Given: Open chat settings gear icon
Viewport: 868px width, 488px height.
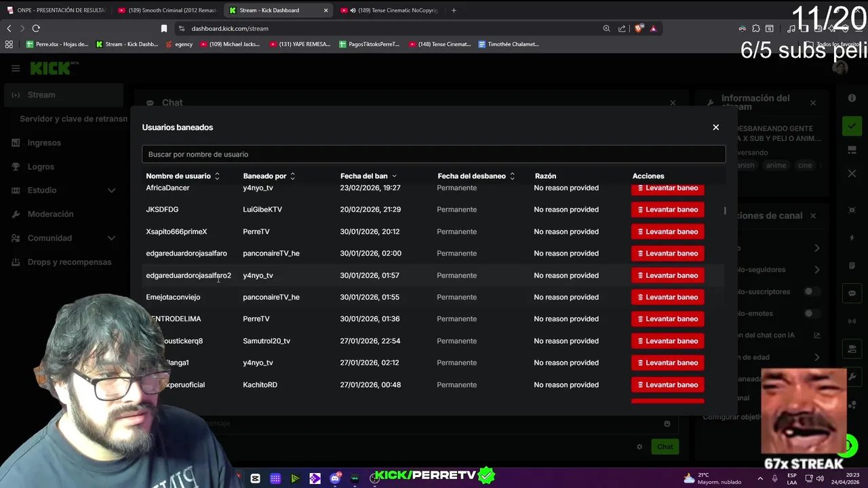Looking at the screenshot, I should [x=639, y=447].
